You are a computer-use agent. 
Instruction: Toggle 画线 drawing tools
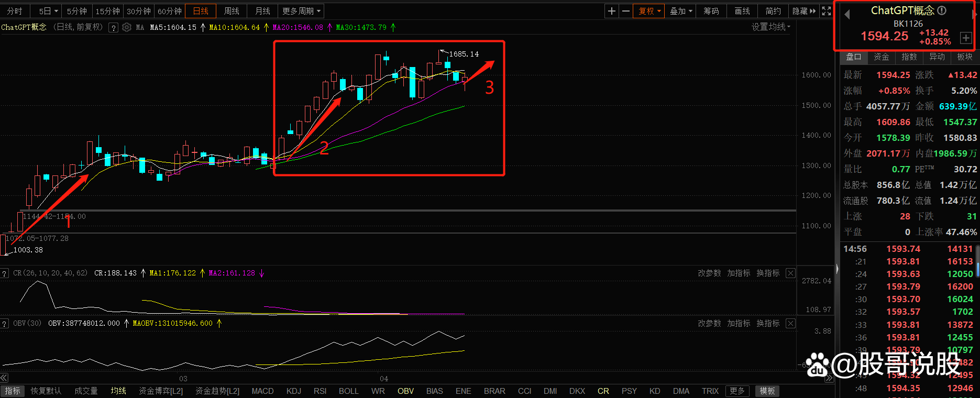(742, 11)
